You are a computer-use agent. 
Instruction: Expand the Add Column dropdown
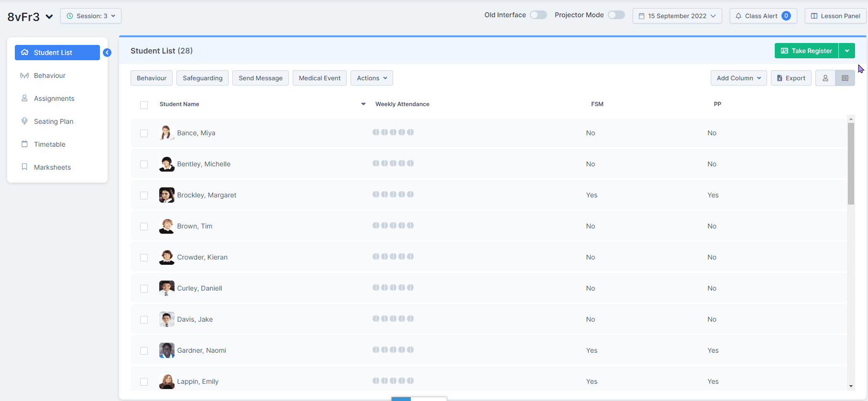pos(738,78)
